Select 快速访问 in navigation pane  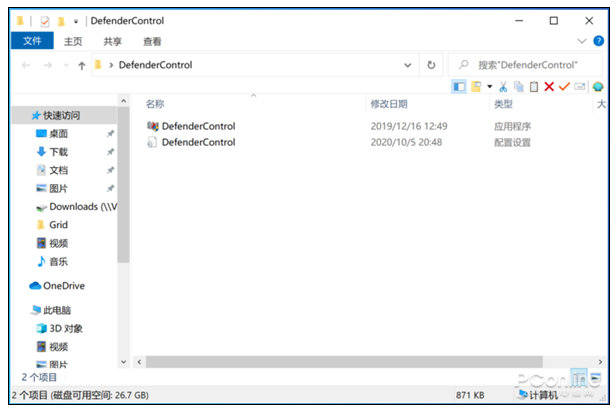pyautogui.click(x=61, y=115)
